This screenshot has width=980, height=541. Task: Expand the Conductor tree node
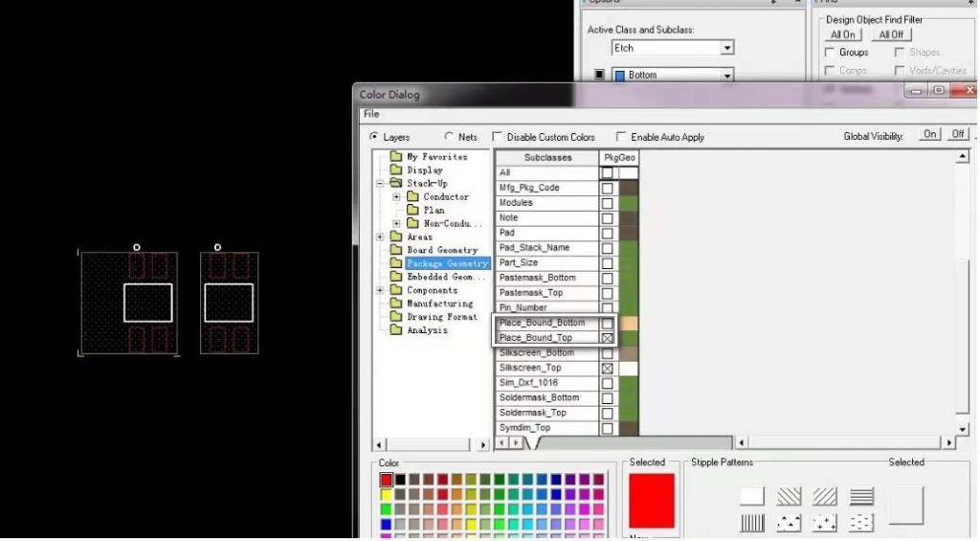[396, 196]
